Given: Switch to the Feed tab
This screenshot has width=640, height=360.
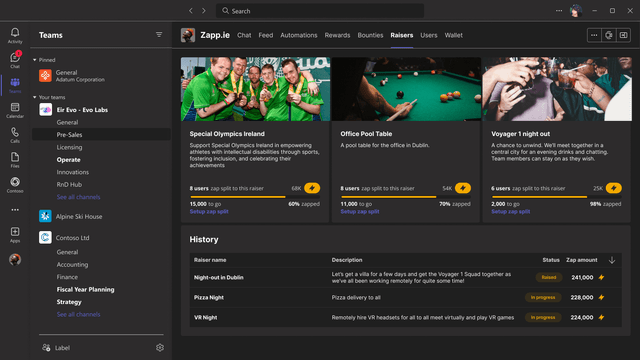Looking at the screenshot, I should click(266, 36).
